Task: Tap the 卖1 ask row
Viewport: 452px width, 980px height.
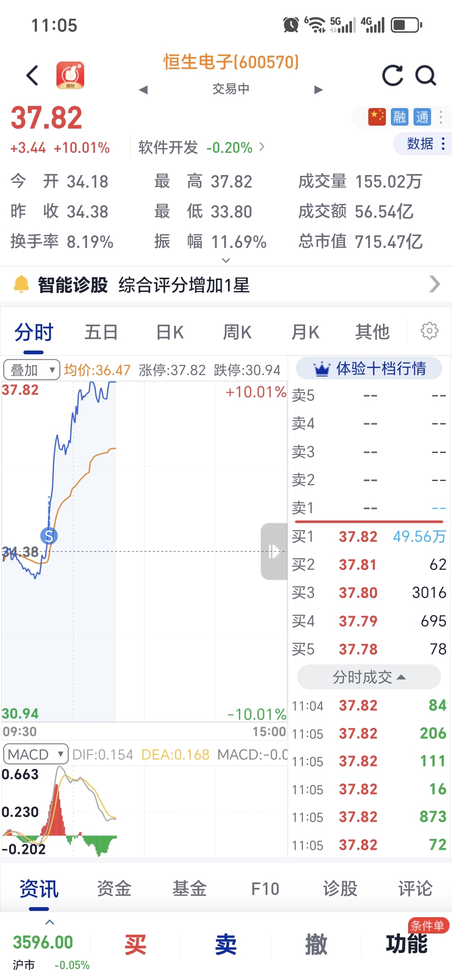Action: point(369,508)
